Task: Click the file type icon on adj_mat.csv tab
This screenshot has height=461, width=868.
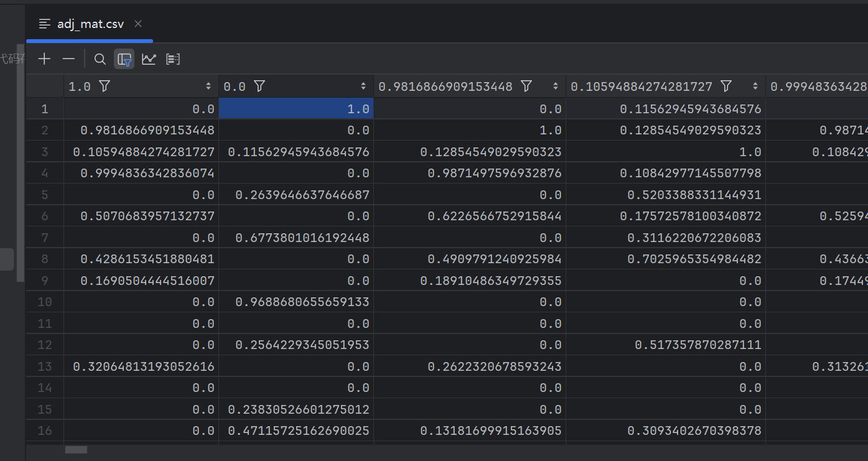Action: (44, 24)
